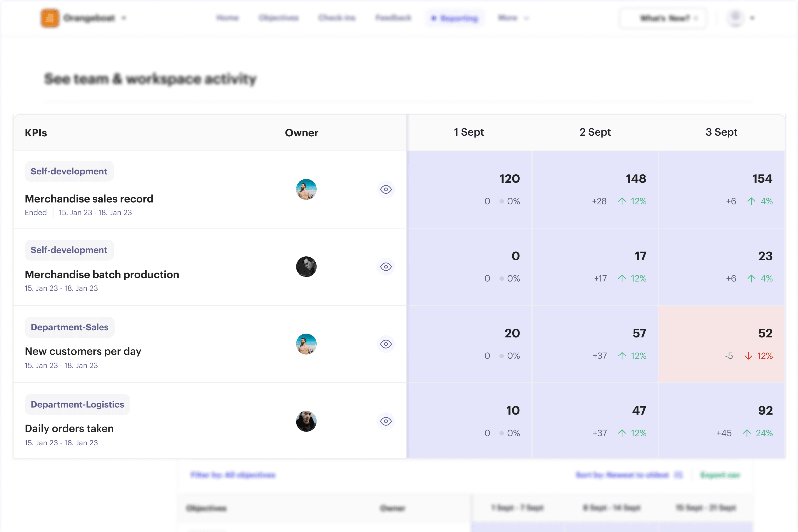Toggle visibility for Merchandise sales record
This screenshot has height=532, width=798.
pyautogui.click(x=386, y=190)
